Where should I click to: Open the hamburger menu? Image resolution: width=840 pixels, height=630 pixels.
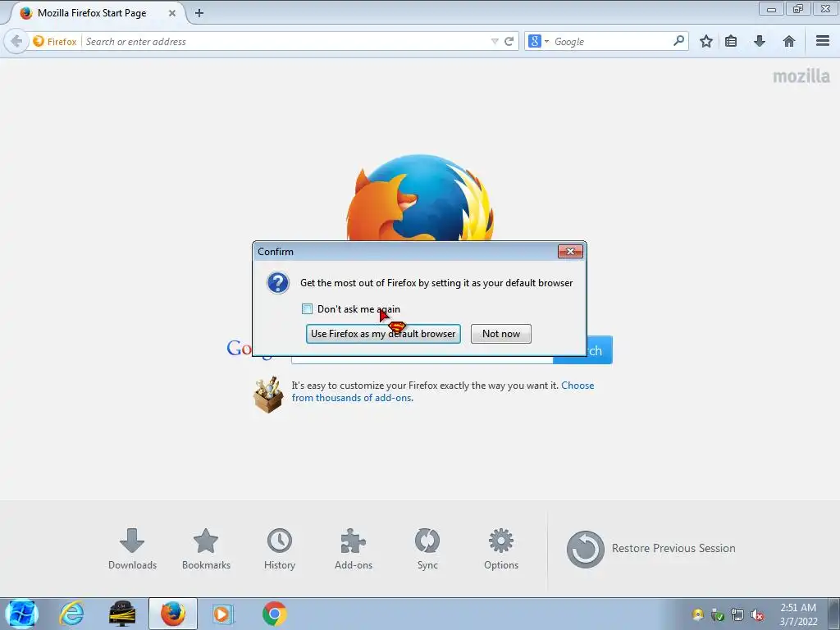(823, 41)
